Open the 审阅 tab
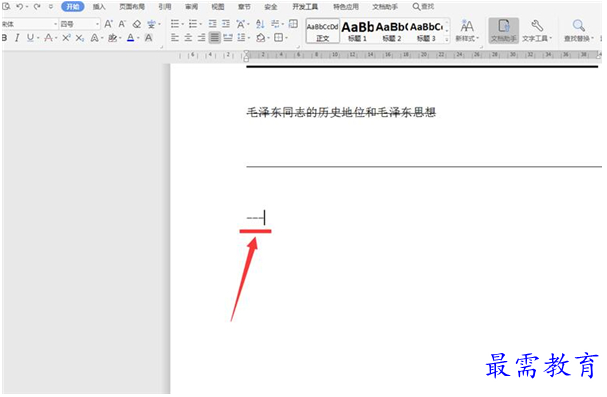 (191, 7)
